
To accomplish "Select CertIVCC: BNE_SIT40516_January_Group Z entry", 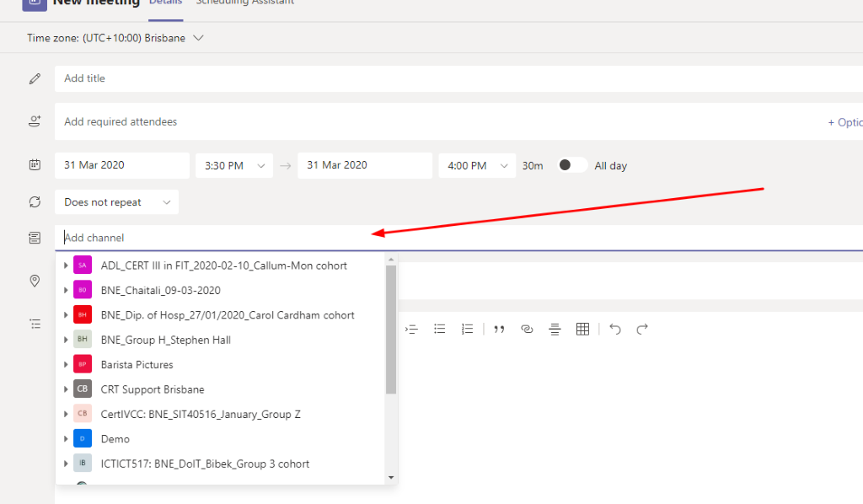I will pyautogui.click(x=221, y=414).
